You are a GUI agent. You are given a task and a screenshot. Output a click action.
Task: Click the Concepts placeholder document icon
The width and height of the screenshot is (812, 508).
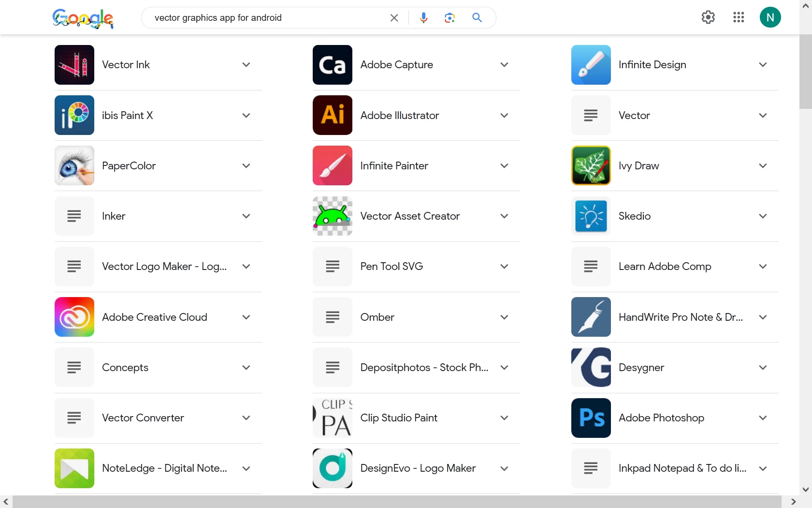pyautogui.click(x=74, y=367)
